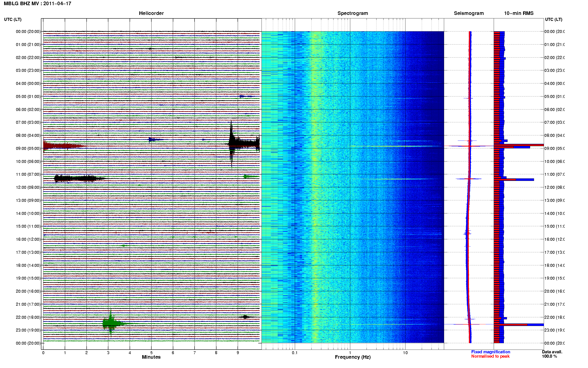Select left-axis time label 07:00 (03:00)
The image size is (588, 368).
point(28,122)
